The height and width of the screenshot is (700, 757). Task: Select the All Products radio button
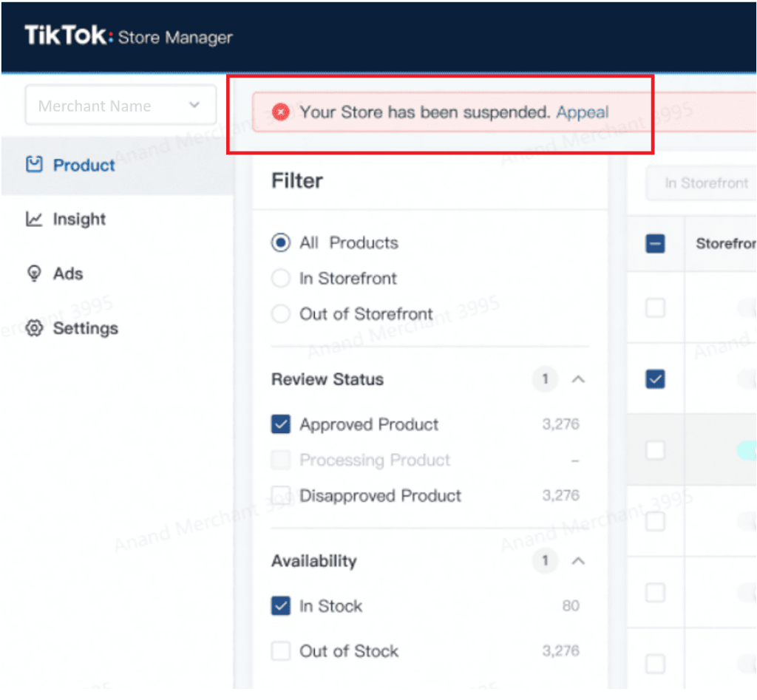coord(281,242)
